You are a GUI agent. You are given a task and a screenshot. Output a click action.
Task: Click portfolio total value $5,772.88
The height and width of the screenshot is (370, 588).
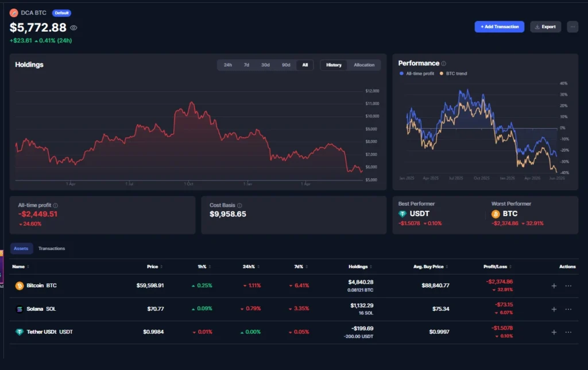(38, 28)
